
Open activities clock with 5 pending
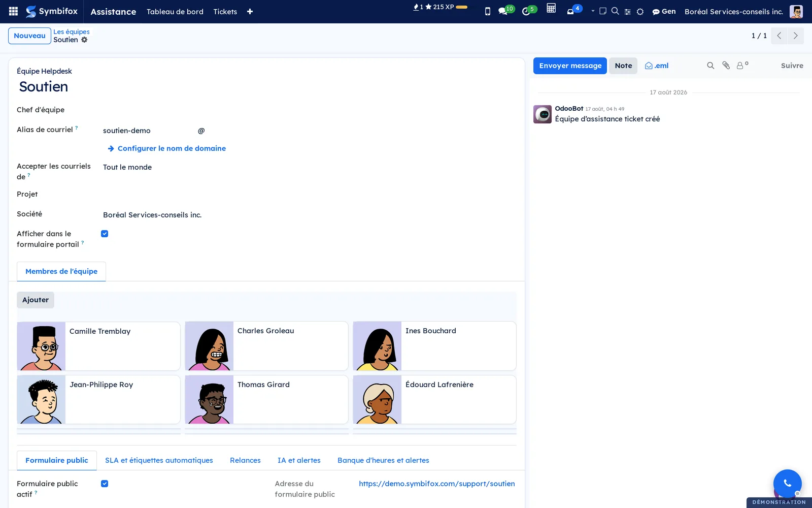(x=529, y=11)
